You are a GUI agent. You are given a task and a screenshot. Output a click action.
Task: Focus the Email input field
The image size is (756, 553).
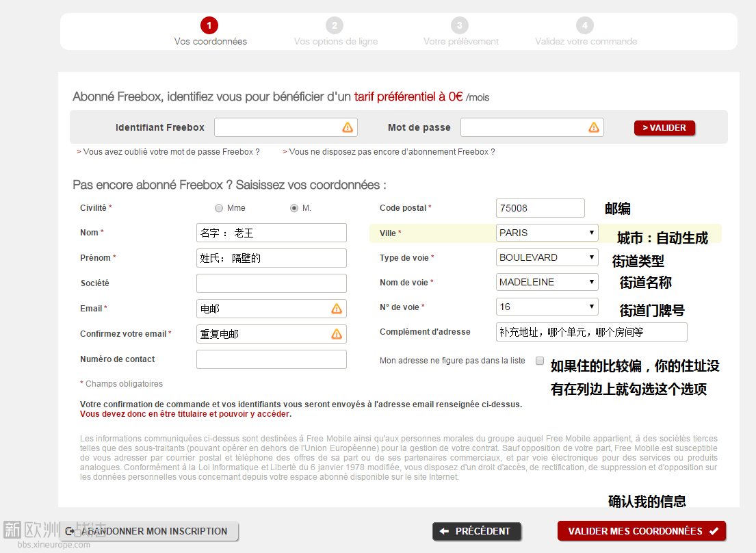[272, 309]
